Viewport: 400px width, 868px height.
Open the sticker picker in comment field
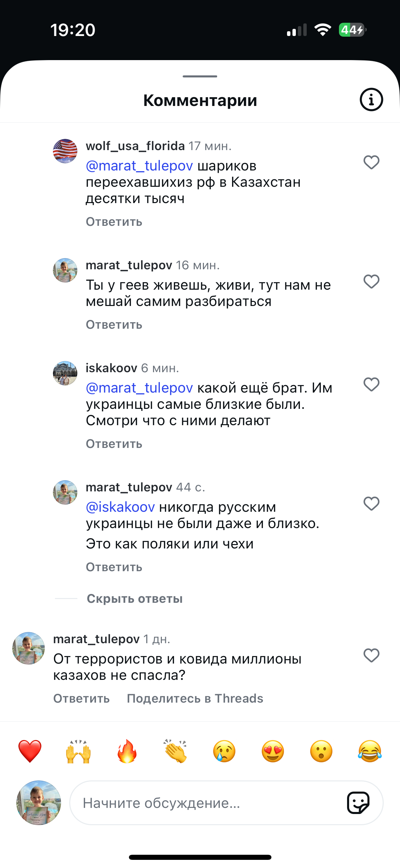coord(358,803)
